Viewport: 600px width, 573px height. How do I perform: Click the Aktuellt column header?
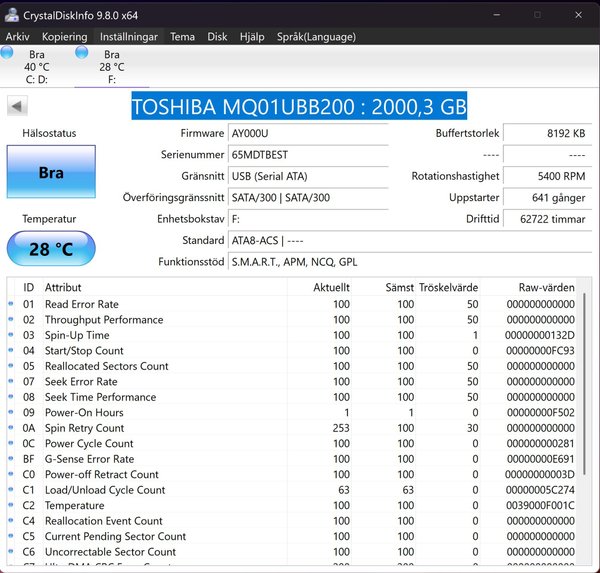pyautogui.click(x=331, y=287)
